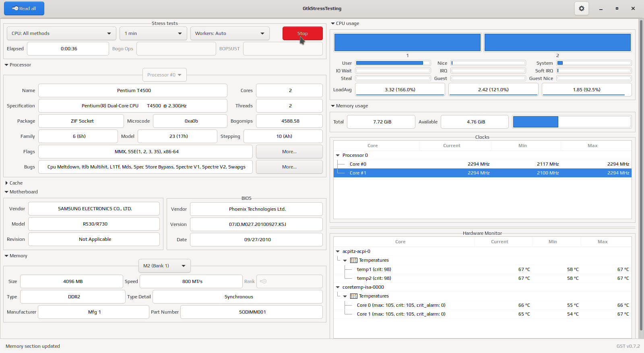Open the 1 min duration dropdown
This screenshot has width=644, height=353.
pyautogui.click(x=153, y=33)
